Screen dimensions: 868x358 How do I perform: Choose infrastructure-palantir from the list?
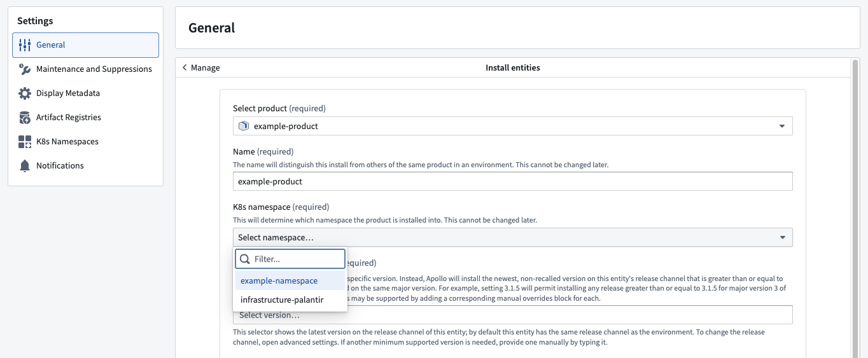(x=290, y=299)
